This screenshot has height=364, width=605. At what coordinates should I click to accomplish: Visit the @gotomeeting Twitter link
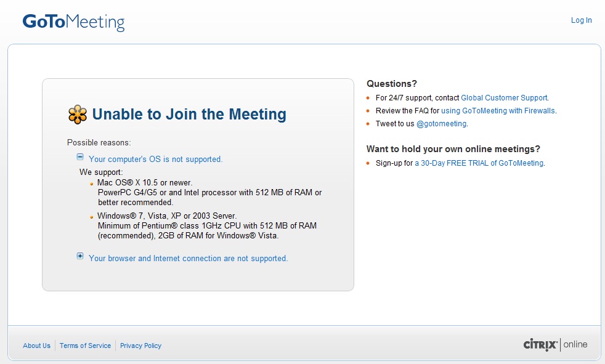point(441,124)
